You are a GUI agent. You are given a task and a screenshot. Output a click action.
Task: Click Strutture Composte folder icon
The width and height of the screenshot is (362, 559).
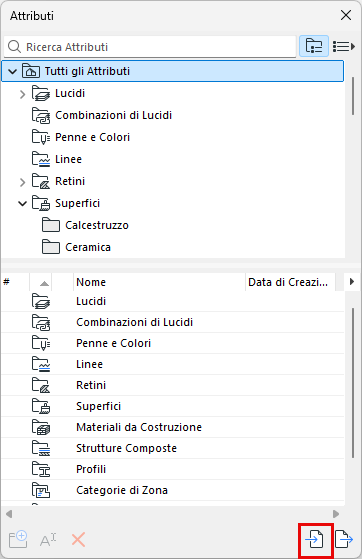41,448
